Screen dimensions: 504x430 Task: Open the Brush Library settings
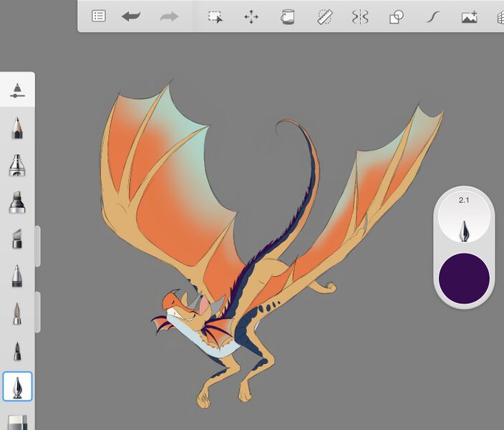pyautogui.click(x=17, y=90)
